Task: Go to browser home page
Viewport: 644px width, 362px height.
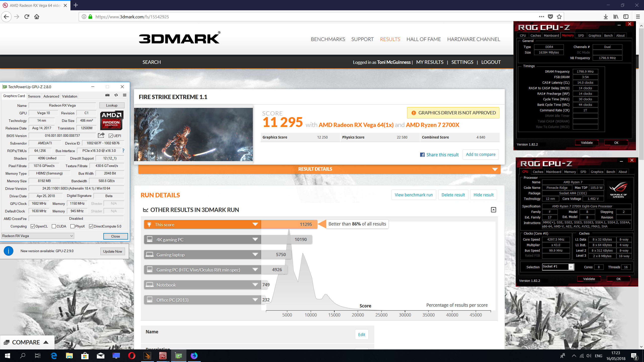Action: click(x=37, y=17)
